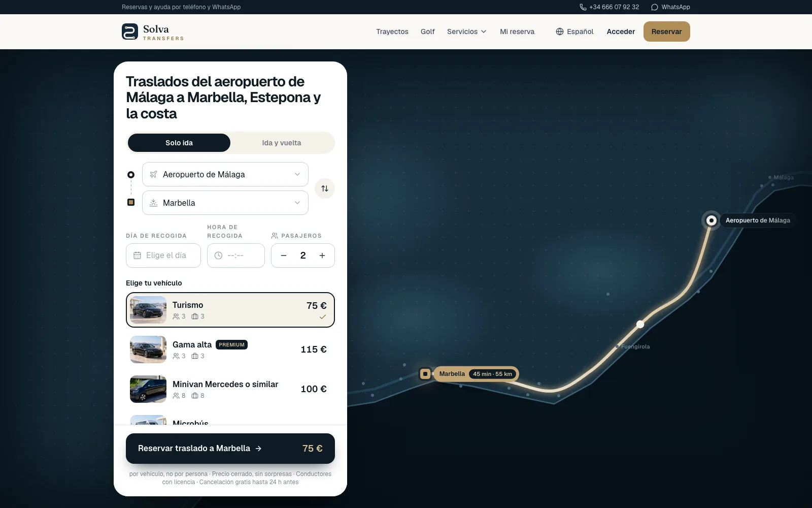
Task: Open the Marbella destination dropdown
Action: pos(225,203)
